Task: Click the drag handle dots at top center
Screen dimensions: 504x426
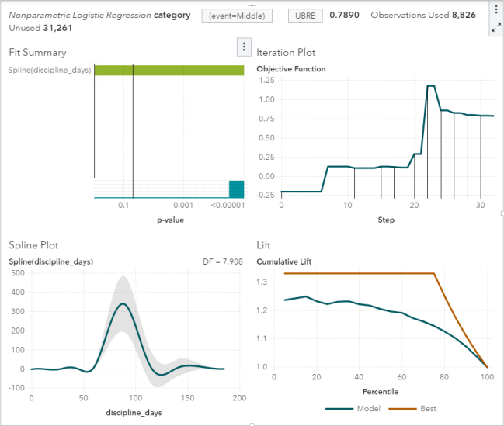Action: 252,5
